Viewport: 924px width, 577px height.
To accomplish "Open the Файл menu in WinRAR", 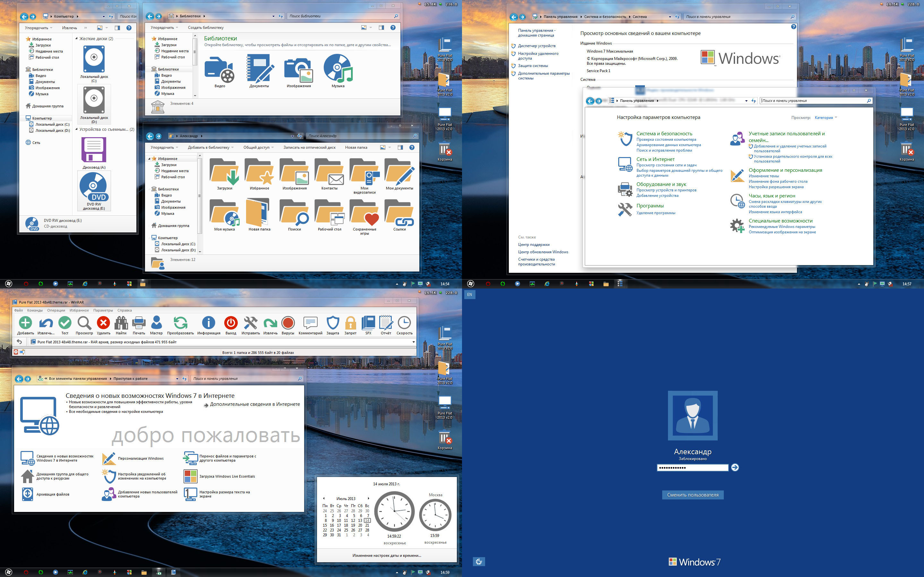I will 18,310.
